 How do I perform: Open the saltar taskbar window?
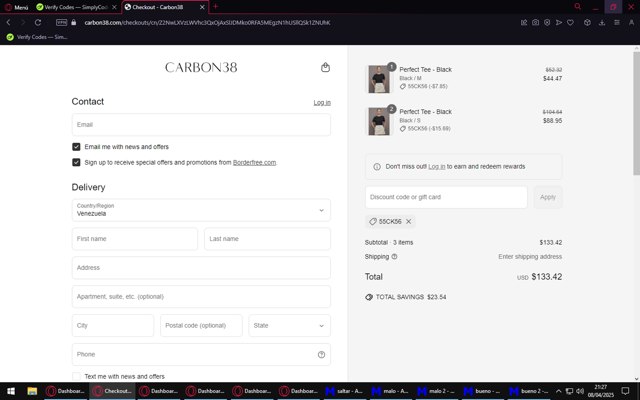pos(345,391)
